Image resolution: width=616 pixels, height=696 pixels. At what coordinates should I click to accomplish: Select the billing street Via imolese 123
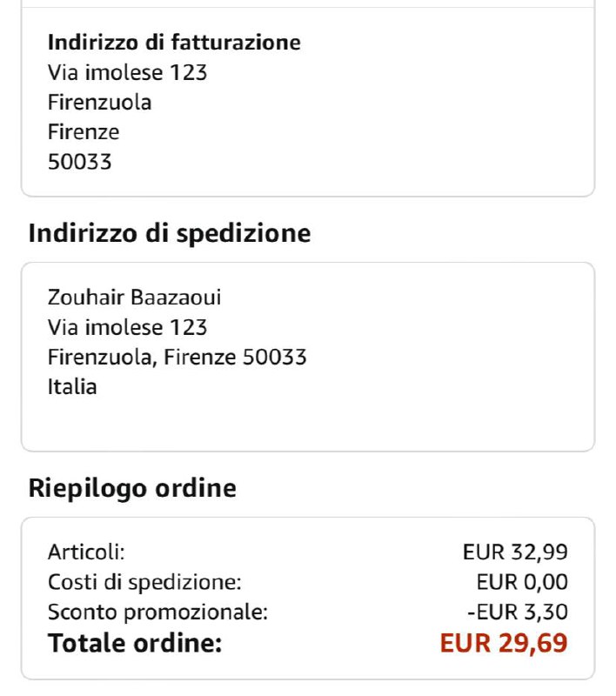127,72
